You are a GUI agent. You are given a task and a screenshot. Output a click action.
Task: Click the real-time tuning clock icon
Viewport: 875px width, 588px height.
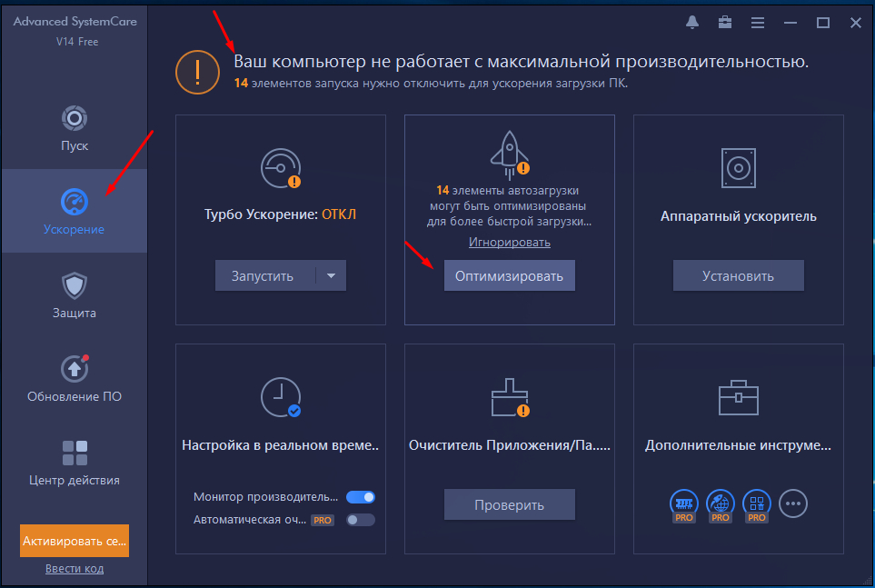coord(281,397)
